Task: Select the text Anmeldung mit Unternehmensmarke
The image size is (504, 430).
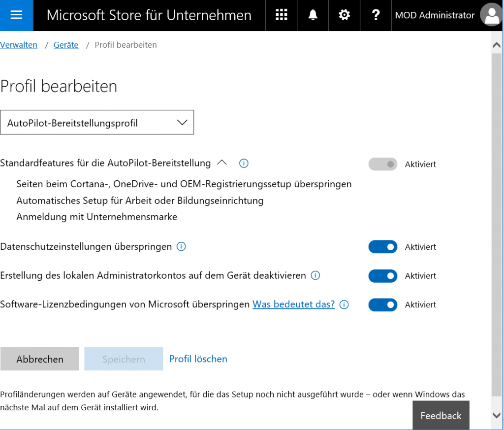Action: tap(97, 217)
